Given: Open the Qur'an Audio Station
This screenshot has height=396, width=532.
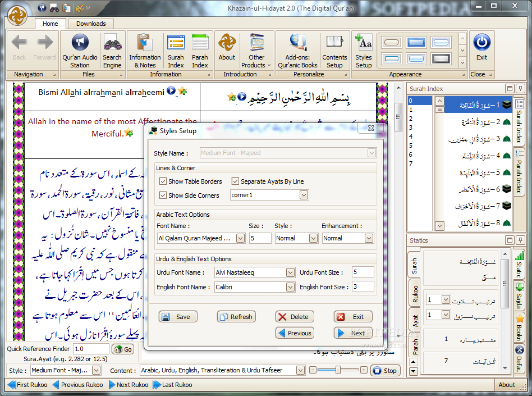Looking at the screenshot, I should 80,51.
